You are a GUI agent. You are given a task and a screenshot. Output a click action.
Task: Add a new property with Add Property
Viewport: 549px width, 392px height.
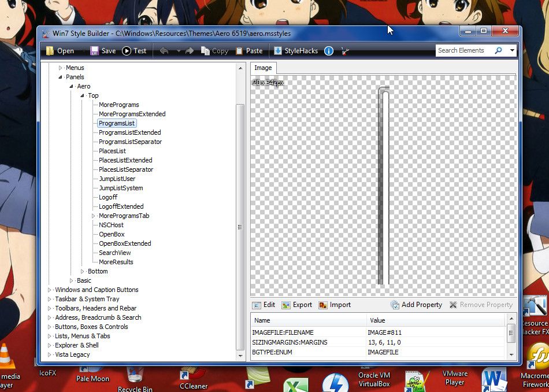pyautogui.click(x=416, y=305)
